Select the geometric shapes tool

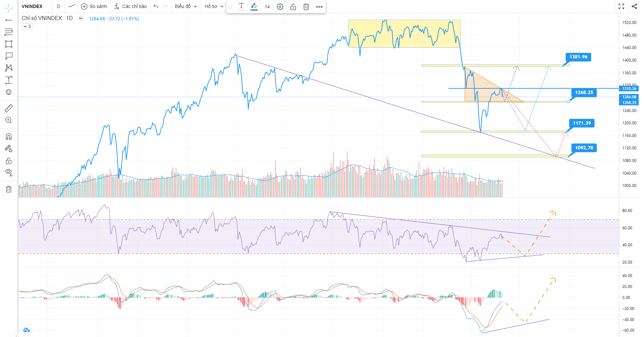9,44
